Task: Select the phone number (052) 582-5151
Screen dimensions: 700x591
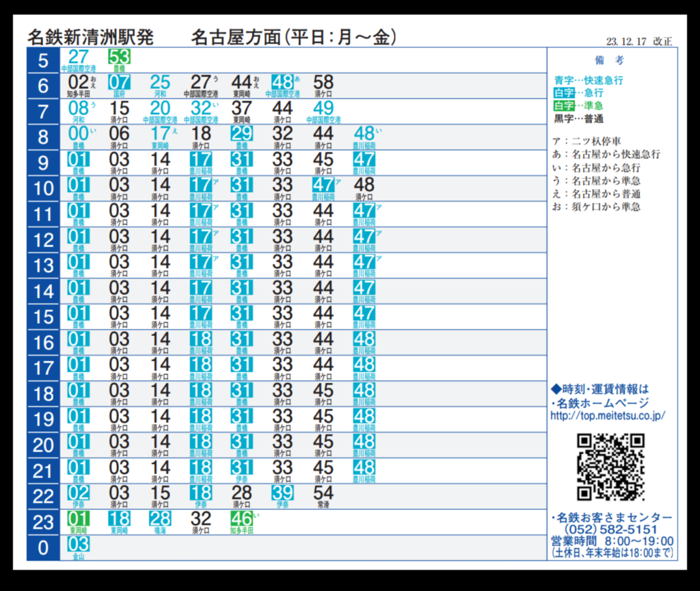Action: pyautogui.click(x=610, y=529)
